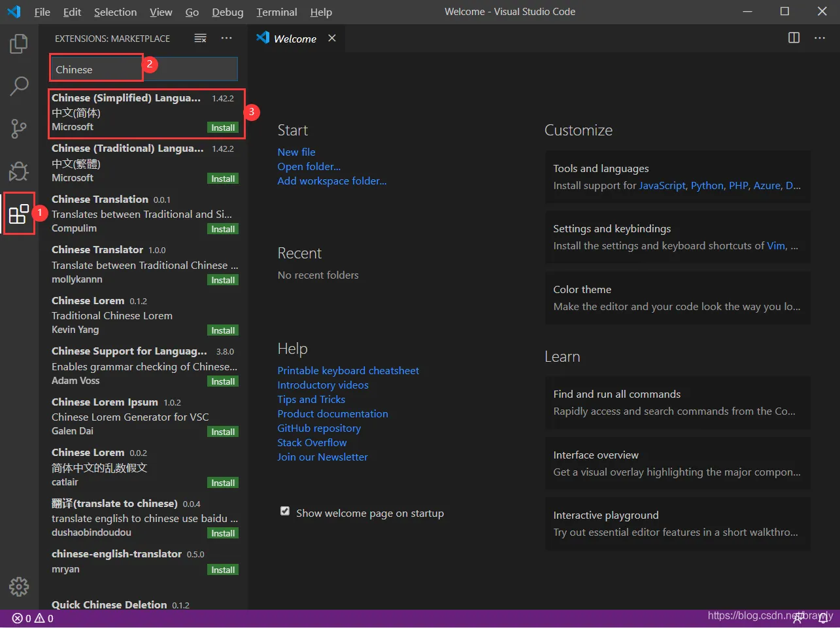Viewport: 840px width, 628px height.
Task: Open Introductory videos link
Action: [322, 385]
